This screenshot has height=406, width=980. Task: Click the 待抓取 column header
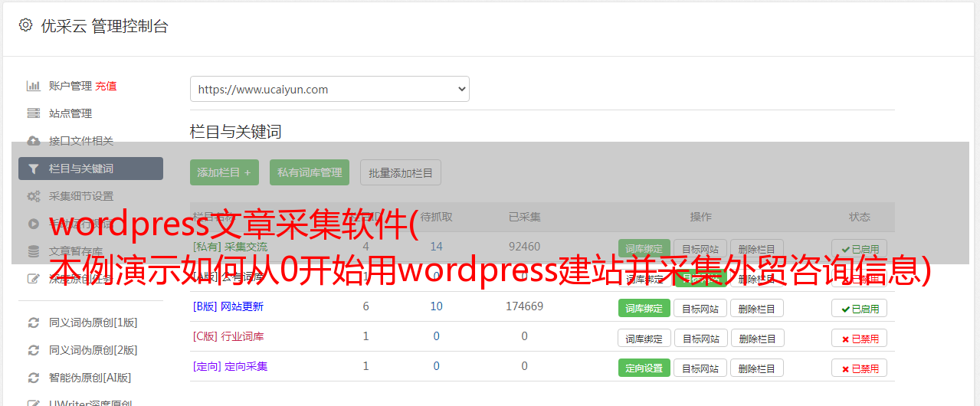(437, 217)
